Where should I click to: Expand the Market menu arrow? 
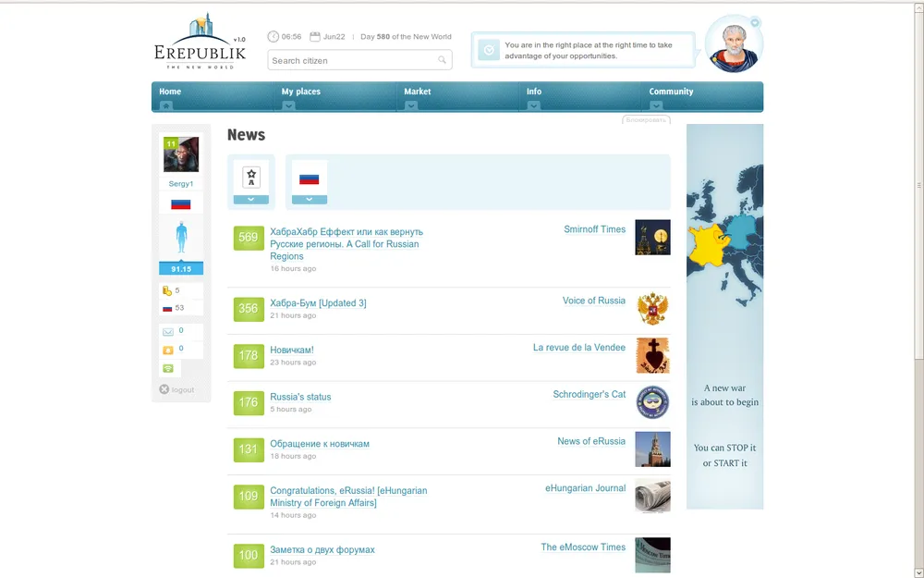[x=411, y=105]
